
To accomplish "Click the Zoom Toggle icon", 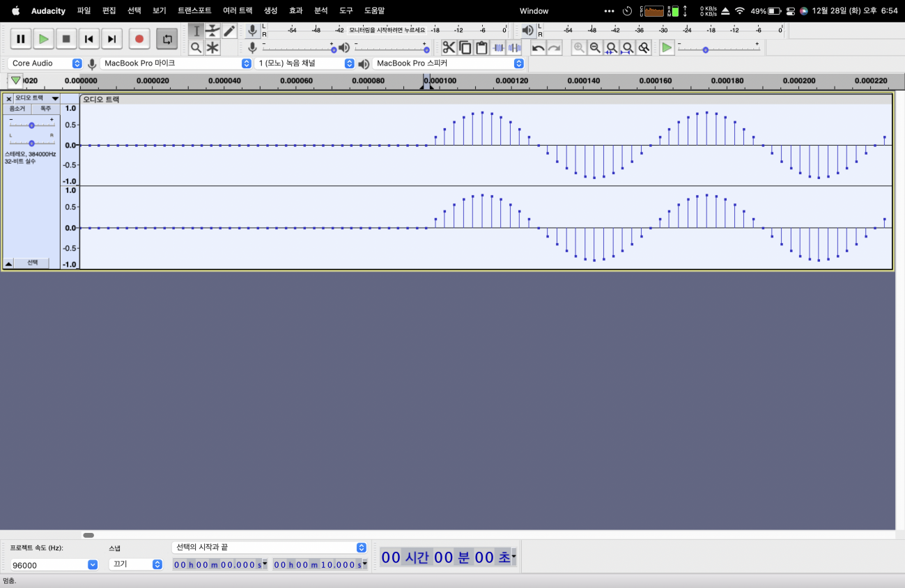I will pos(644,47).
